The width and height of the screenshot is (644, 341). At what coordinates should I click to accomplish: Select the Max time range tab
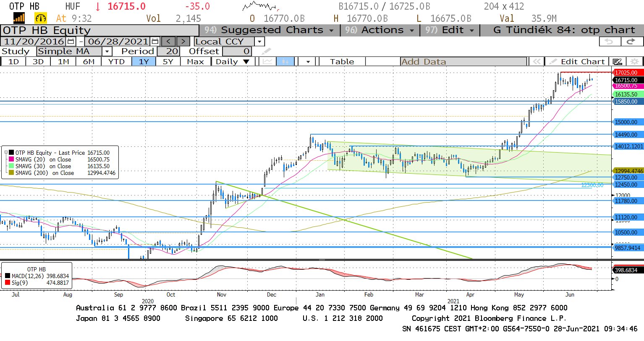[195, 62]
